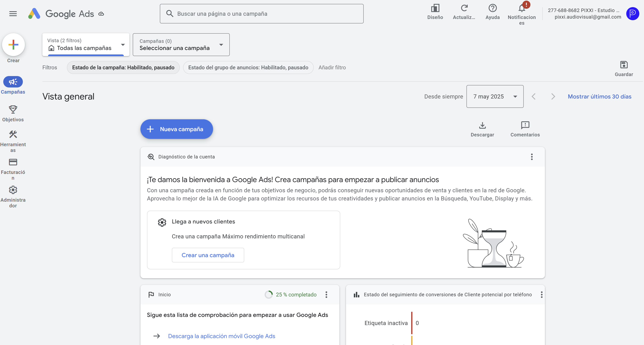Click the Vista general heading
Image resolution: width=644 pixels, height=345 pixels.
[68, 96]
